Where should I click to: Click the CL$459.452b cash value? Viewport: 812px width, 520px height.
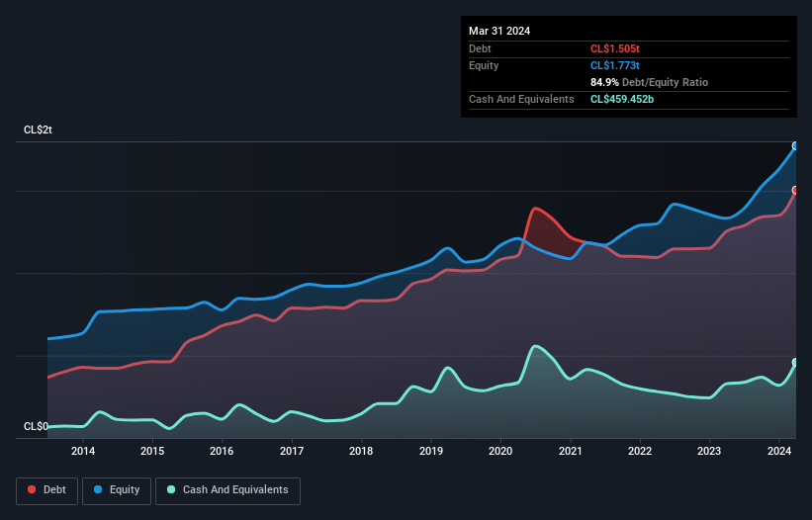pyautogui.click(x=622, y=99)
